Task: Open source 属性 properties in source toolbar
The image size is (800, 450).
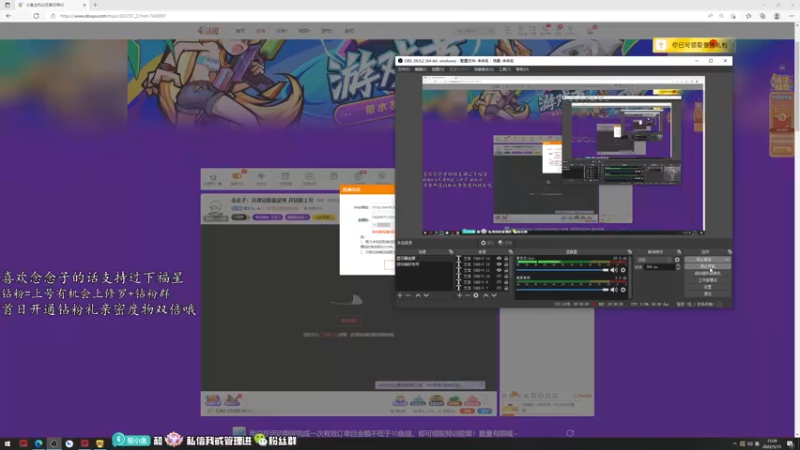Action: point(488,243)
